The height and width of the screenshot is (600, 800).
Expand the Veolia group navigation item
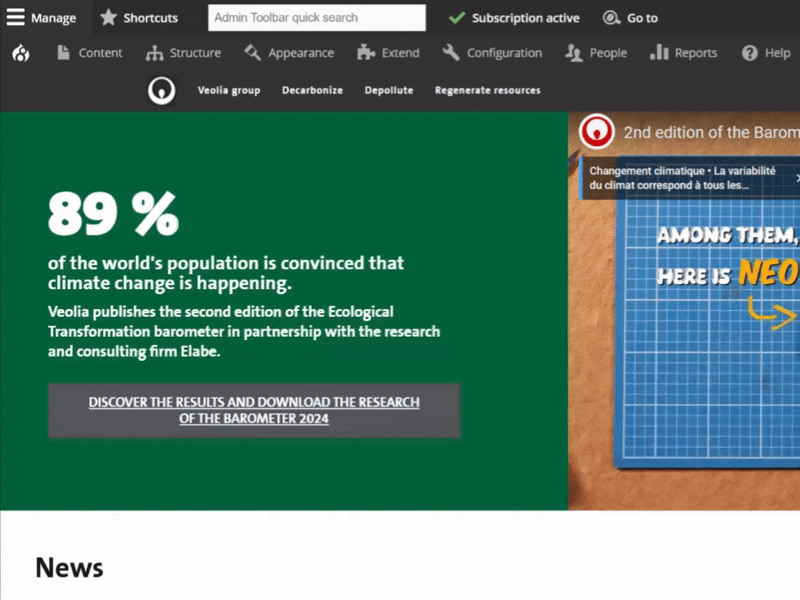pyautogui.click(x=229, y=91)
